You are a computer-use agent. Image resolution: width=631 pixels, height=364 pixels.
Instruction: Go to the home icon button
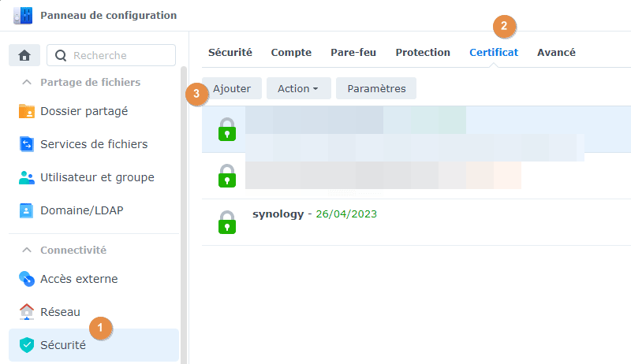(24, 55)
